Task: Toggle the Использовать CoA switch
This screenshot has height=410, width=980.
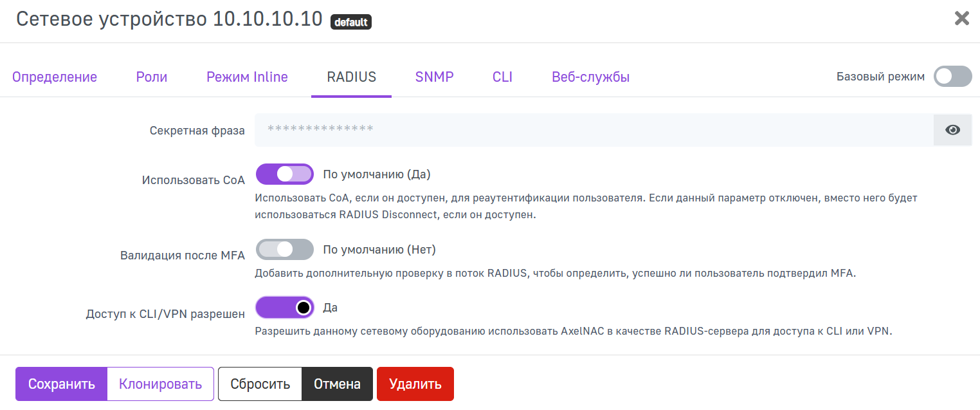Action: point(284,174)
